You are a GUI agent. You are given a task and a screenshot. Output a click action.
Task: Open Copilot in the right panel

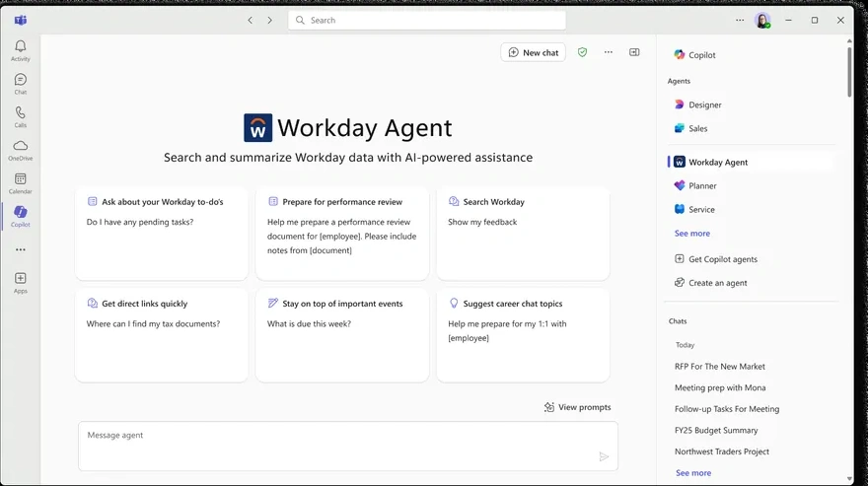(x=694, y=55)
